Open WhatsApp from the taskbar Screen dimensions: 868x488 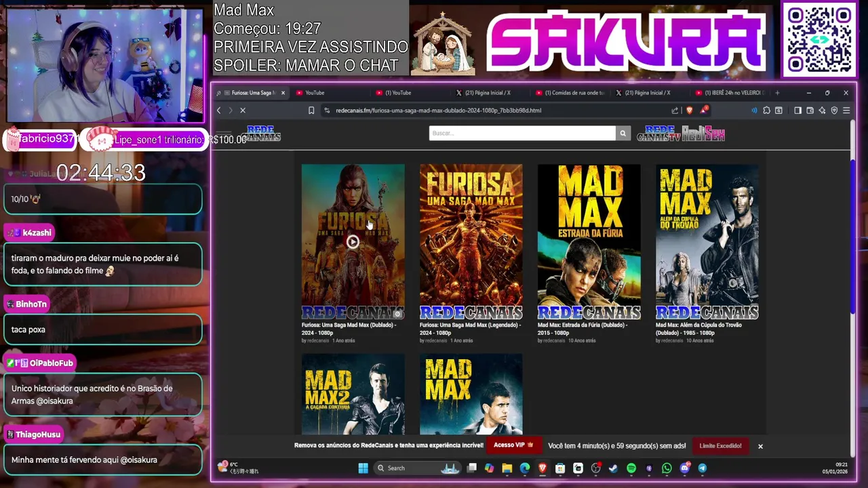[x=667, y=468]
